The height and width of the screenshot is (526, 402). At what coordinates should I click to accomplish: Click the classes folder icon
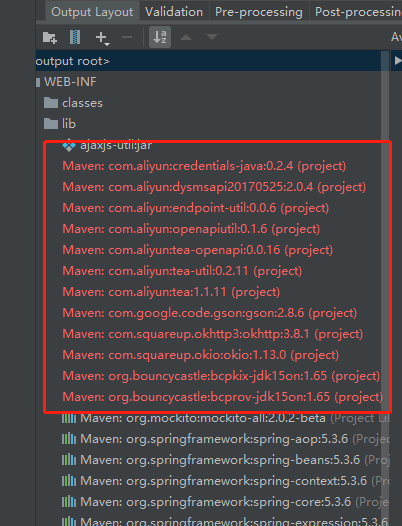51,103
